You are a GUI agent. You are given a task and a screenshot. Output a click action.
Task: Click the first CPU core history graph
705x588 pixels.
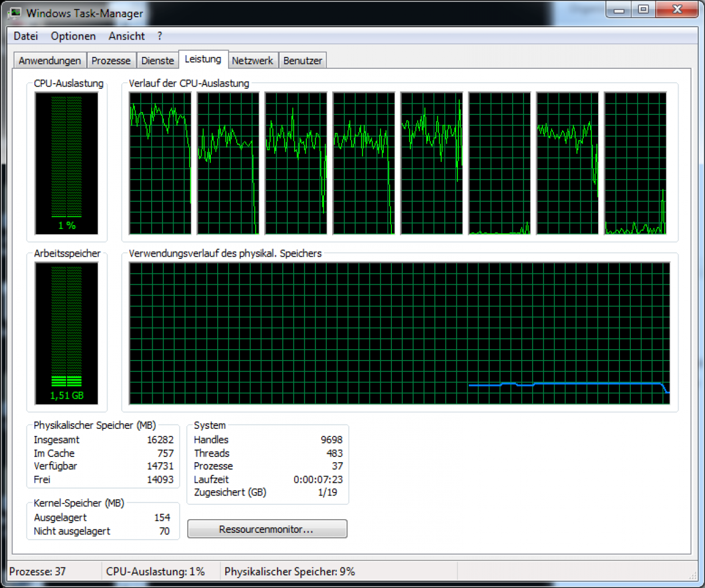[160, 164]
